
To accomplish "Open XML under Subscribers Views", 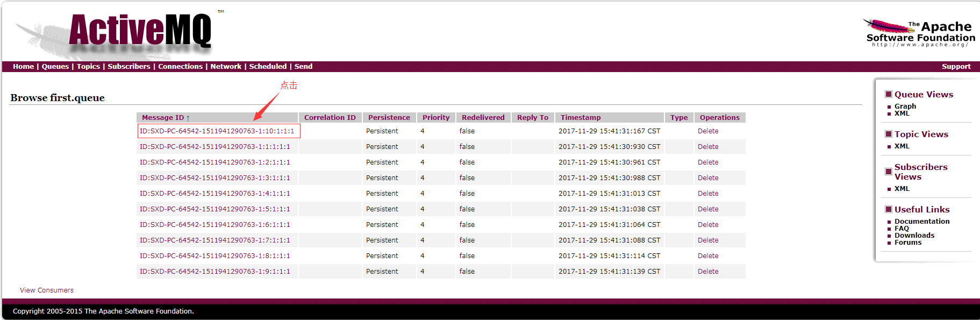I will [902, 188].
